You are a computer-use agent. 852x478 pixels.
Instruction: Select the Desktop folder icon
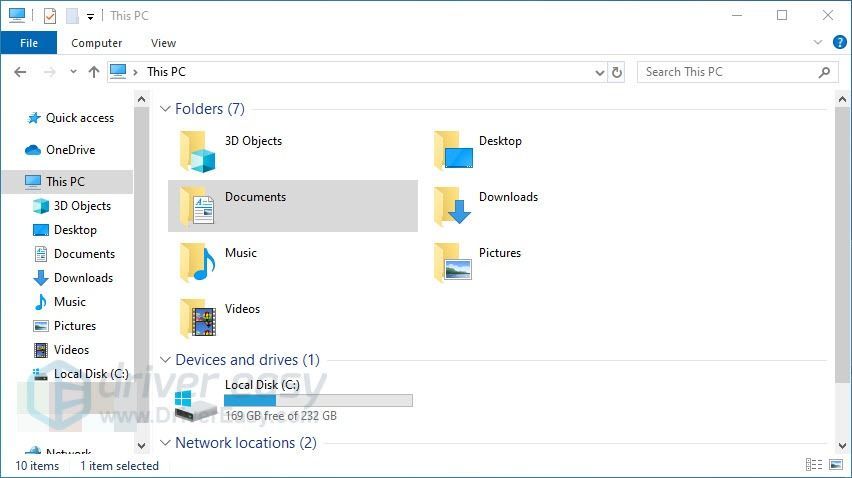[x=453, y=150]
